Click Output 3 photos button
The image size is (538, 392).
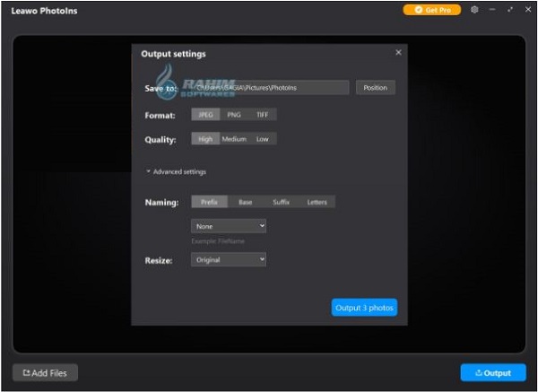click(x=364, y=308)
